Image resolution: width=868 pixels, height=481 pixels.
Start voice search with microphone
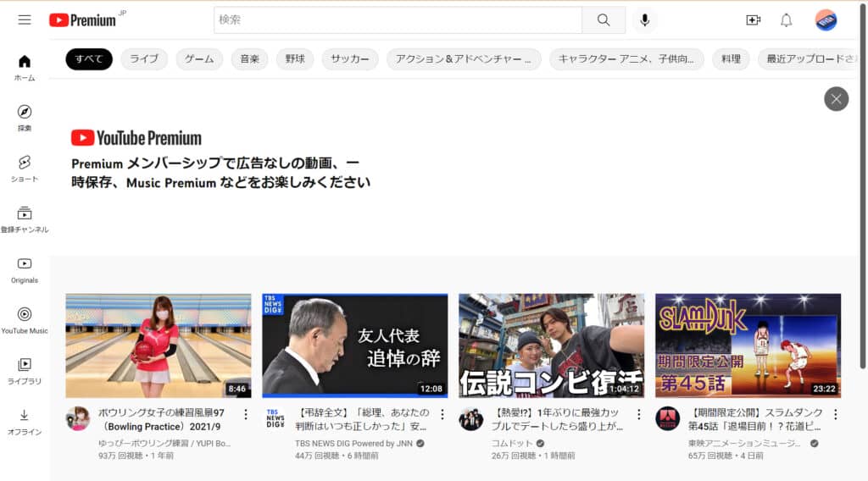point(644,20)
